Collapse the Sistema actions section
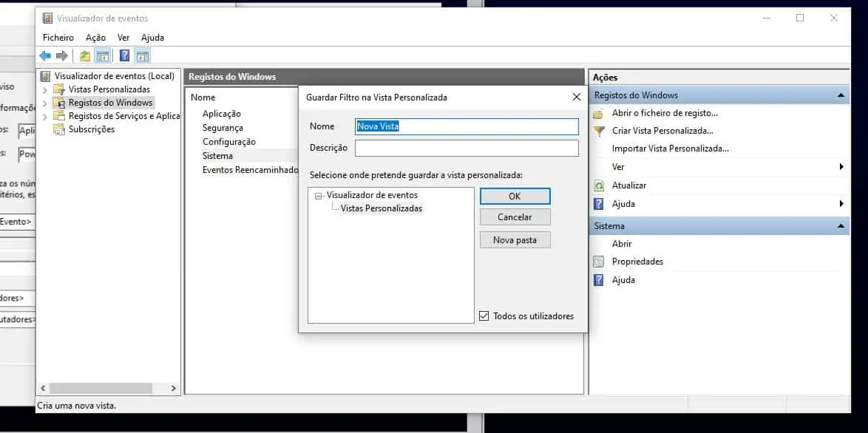Screen dimensions: 868x433 841,225
